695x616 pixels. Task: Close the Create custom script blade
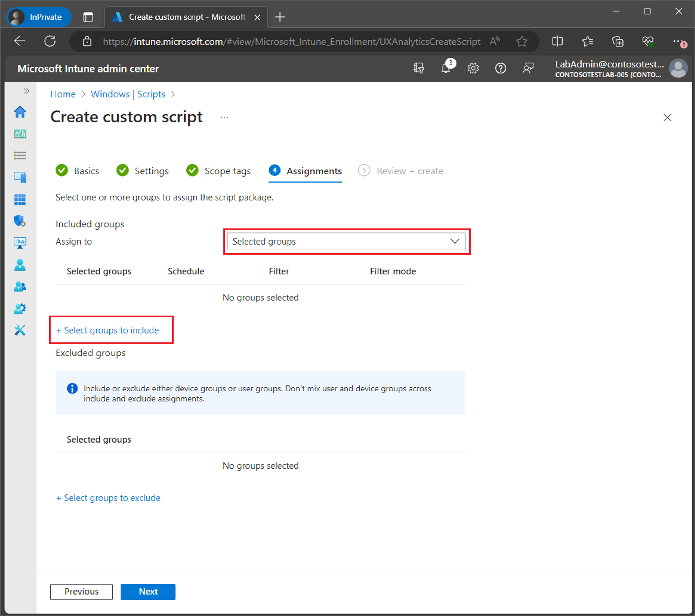pyautogui.click(x=667, y=117)
